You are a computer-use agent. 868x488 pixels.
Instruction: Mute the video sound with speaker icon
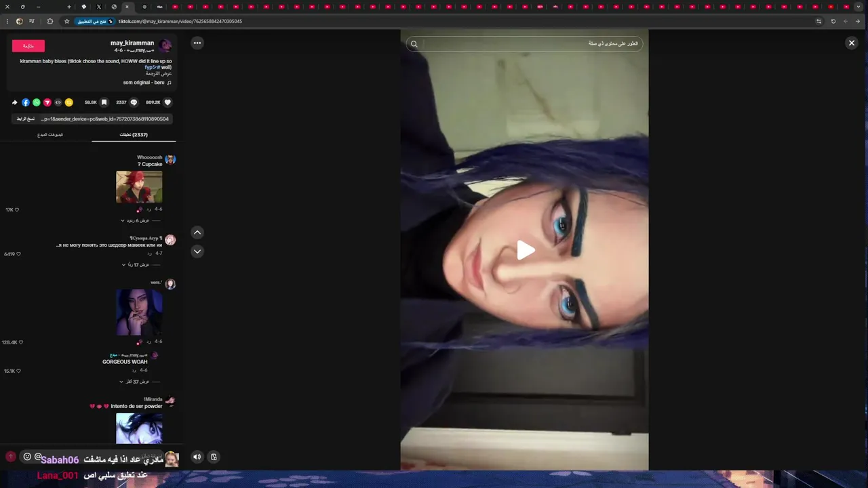click(197, 457)
